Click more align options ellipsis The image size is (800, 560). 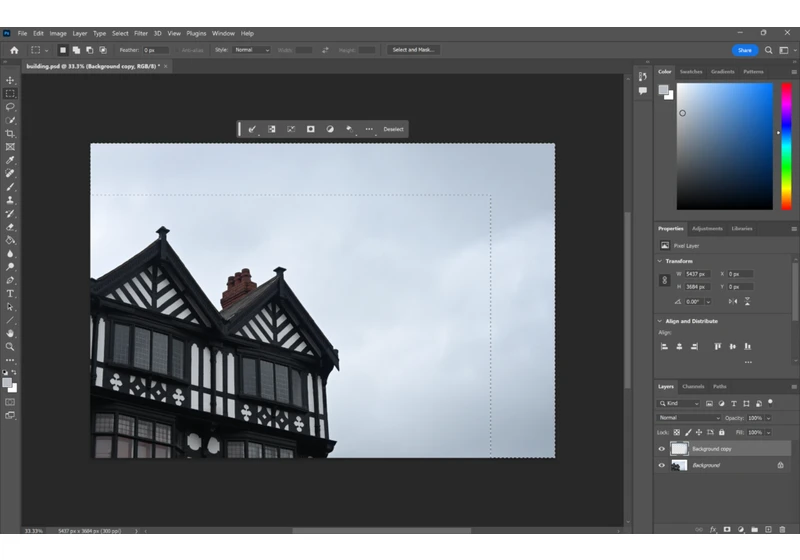click(x=748, y=362)
